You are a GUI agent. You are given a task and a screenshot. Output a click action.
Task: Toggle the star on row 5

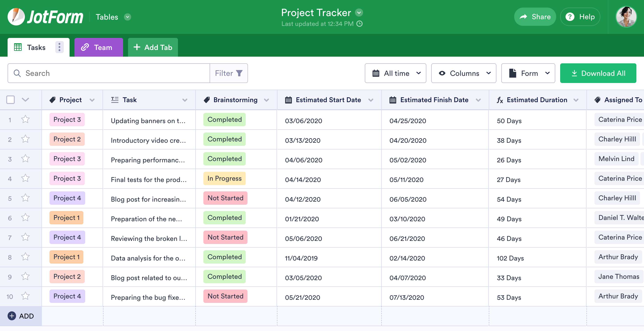pos(25,198)
